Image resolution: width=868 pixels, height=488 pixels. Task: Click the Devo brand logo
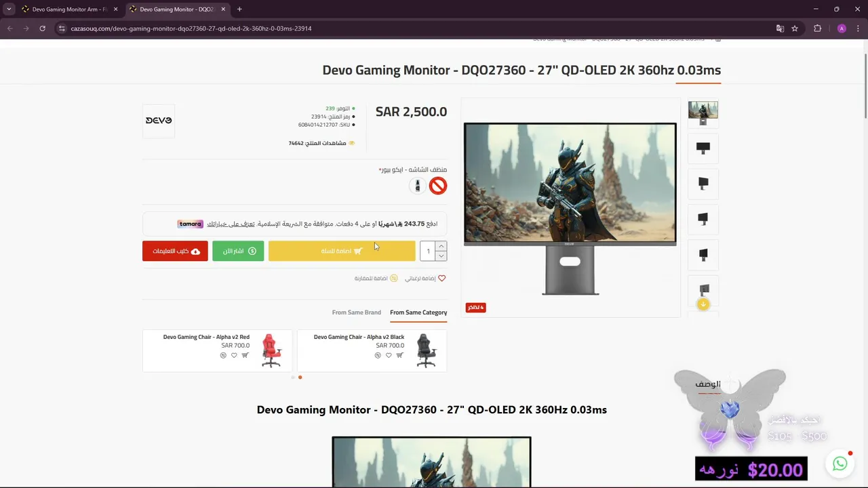point(159,121)
